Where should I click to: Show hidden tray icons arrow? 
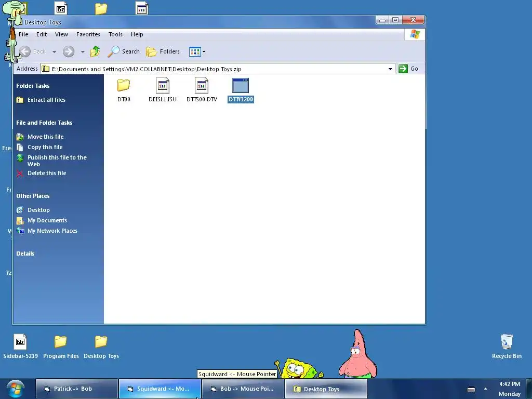[486, 389]
